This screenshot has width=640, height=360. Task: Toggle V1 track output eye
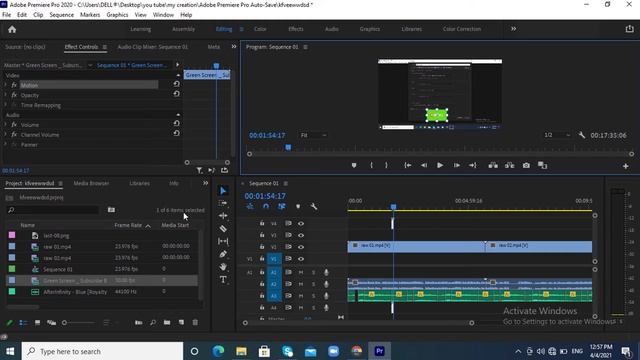301,259
